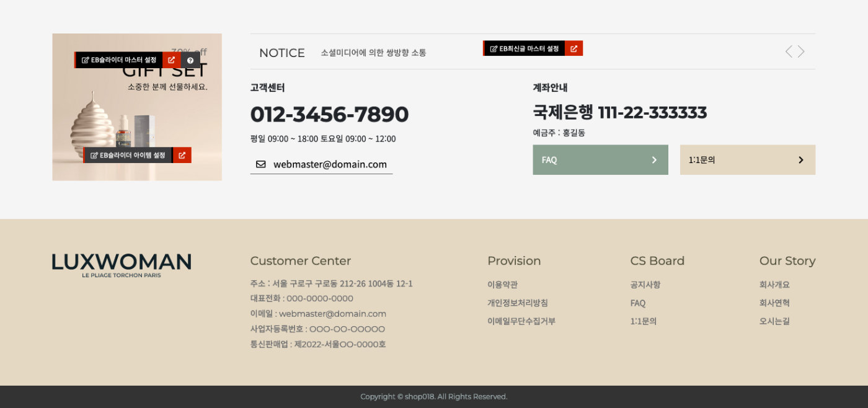Open the EB슬라이더 마스터 설정 edit button
868x408 pixels.
click(x=119, y=60)
